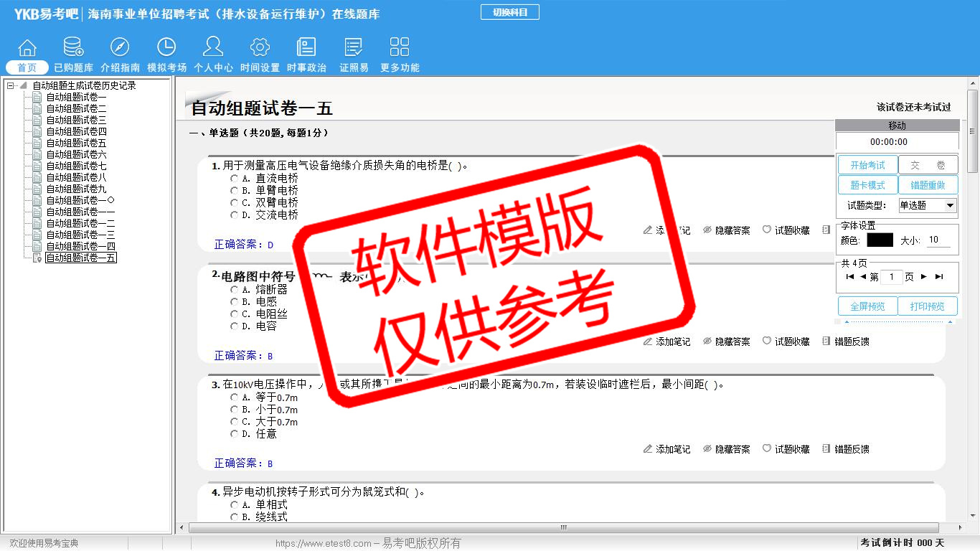Open tree item 自动组题试卷一〇
The image size is (980, 551).
pos(80,200)
